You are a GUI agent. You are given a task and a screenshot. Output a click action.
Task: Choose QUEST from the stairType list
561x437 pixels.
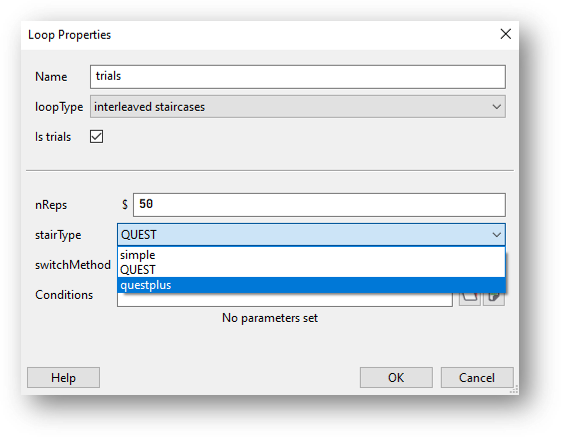click(311, 270)
